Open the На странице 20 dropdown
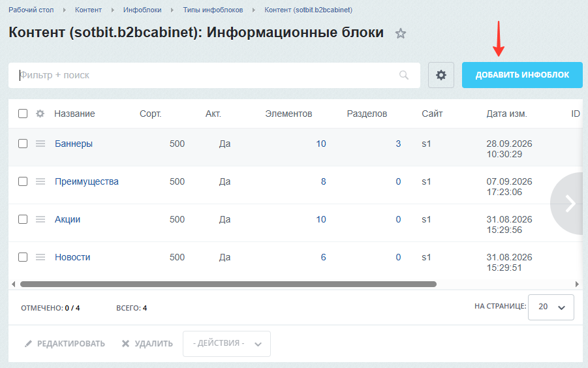Viewport: 588px width, 368px height. [551, 307]
